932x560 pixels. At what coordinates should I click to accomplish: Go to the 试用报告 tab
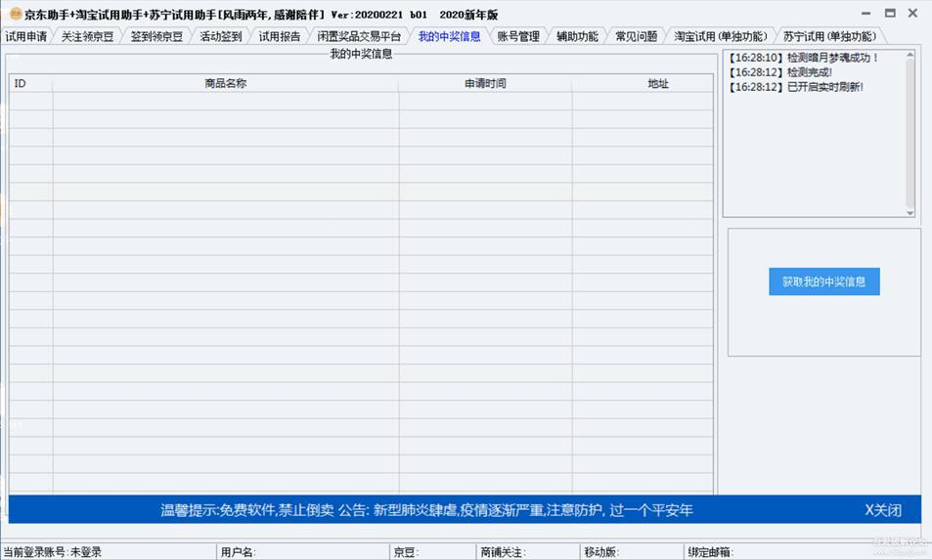(280, 36)
